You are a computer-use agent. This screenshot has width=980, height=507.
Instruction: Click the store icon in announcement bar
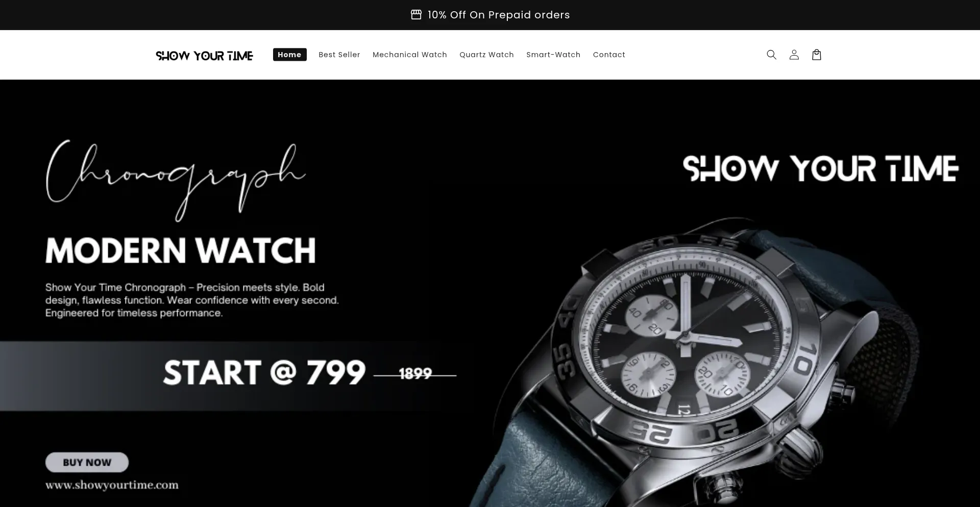coord(416,15)
